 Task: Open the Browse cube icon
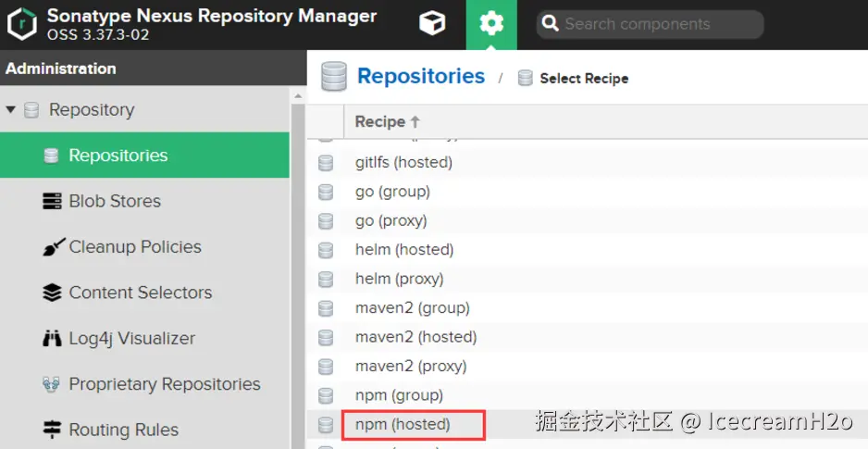coord(432,24)
